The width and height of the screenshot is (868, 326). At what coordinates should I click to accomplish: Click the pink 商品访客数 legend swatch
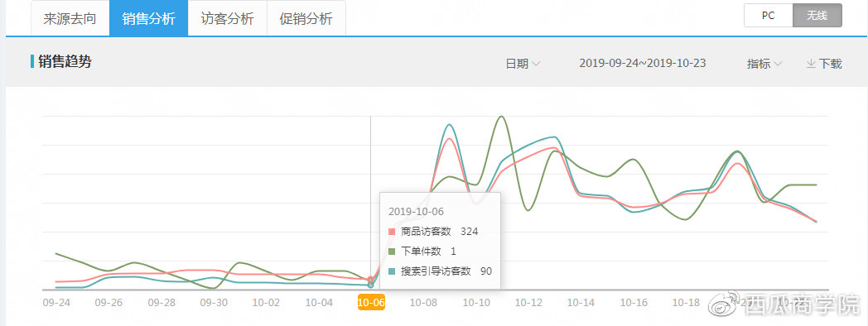click(x=392, y=232)
